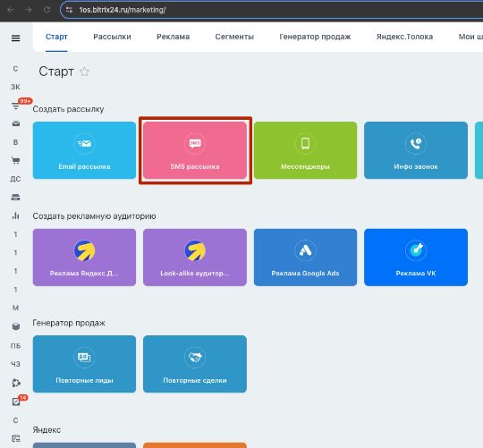This screenshot has height=448, width=483.
Task: Click the В sidebar item
Action: pos(16,142)
